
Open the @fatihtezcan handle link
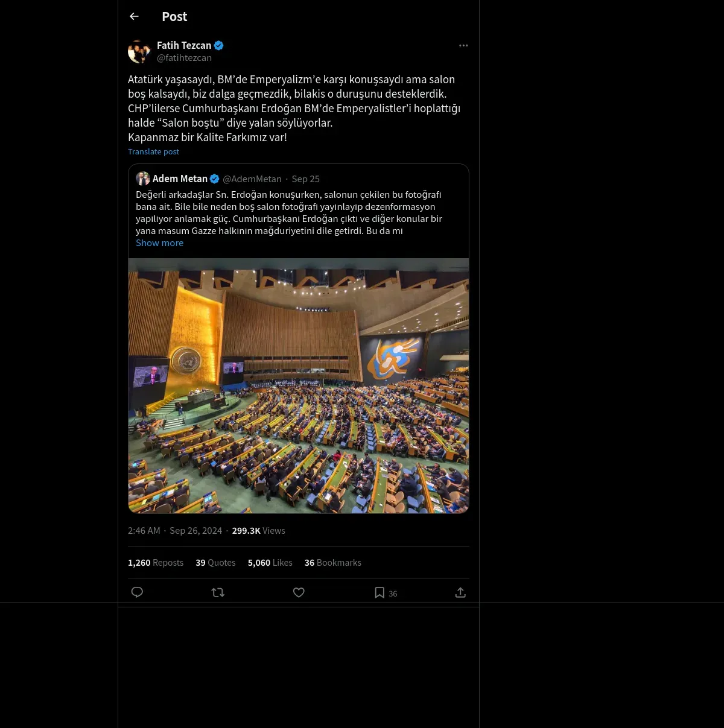[x=184, y=58]
